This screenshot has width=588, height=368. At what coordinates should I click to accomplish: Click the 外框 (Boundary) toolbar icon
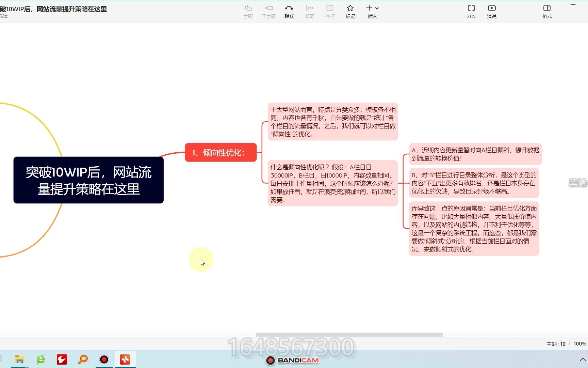click(330, 12)
